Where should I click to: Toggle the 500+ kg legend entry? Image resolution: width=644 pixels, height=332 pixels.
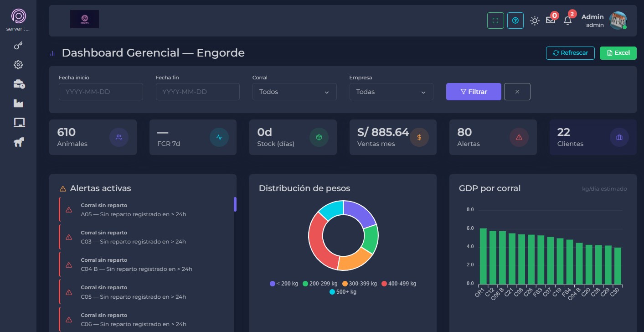click(x=343, y=292)
